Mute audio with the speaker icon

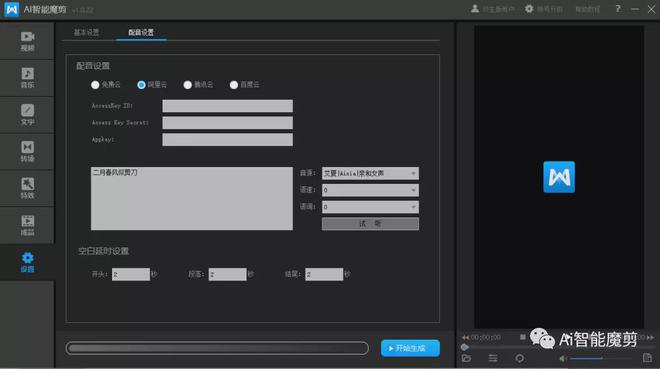(562, 358)
